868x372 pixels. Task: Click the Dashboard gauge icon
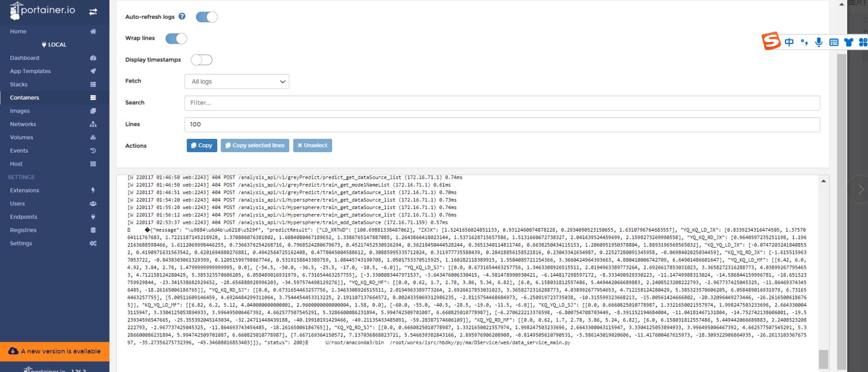pos(93,58)
